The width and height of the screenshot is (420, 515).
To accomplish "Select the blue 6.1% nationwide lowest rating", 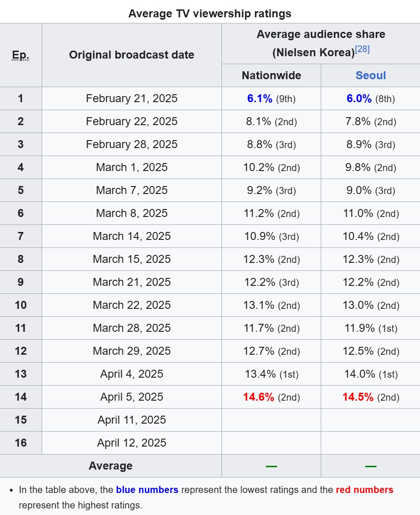I will [260, 98].
